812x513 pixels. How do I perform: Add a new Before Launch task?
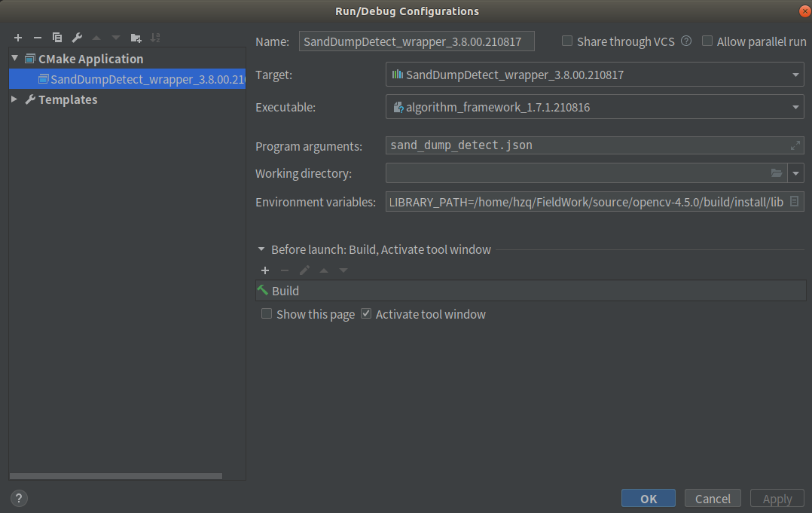tap(264, 270)
